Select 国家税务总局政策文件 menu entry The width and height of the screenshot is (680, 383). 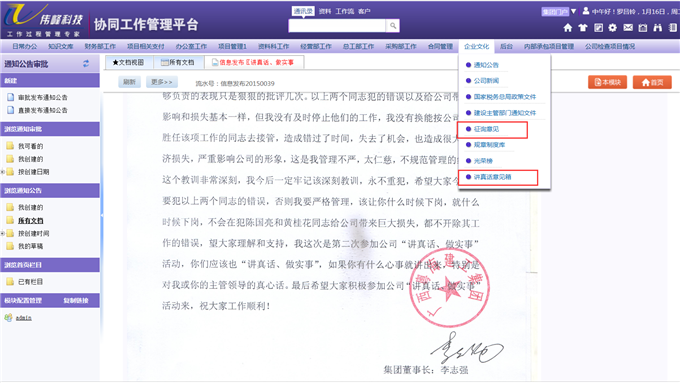coord(504,97)
